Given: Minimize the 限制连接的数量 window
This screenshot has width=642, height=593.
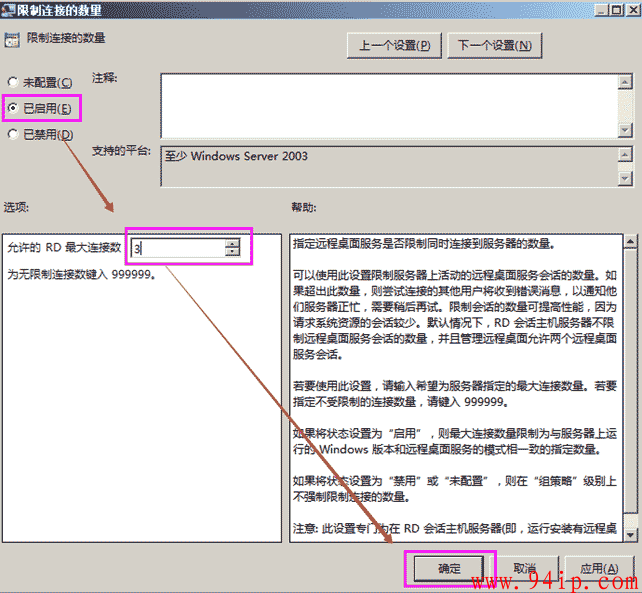Looking at the screenshot, I should (601, 10).
